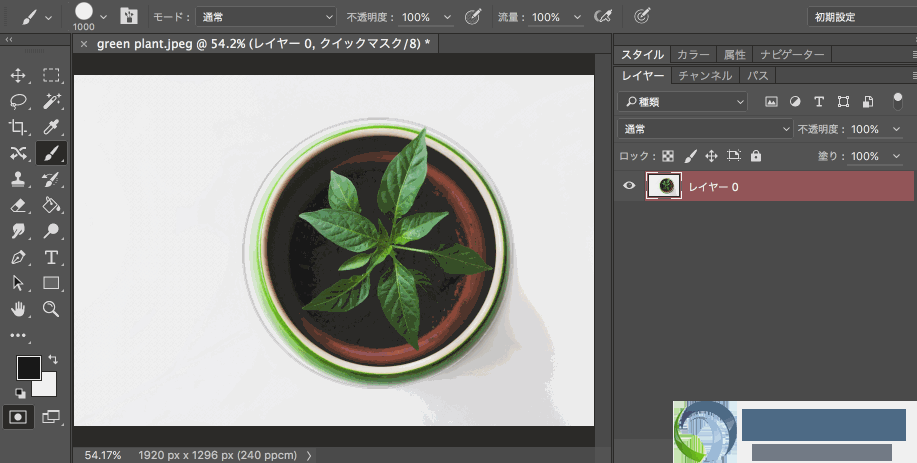The image size is (917, 463).
Task: Select the Move tool
Action: (x=18, y=75)
